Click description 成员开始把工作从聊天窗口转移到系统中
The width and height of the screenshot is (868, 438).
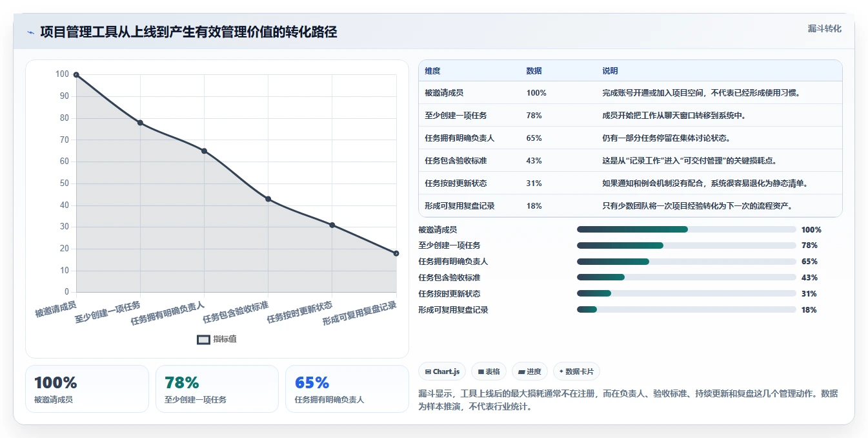[676, 116]
